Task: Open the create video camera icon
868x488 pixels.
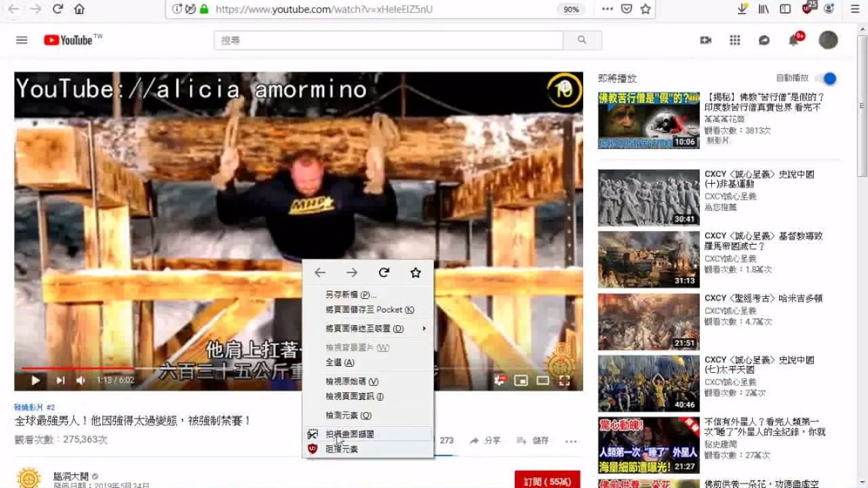Action: click(x=705, y=40)
